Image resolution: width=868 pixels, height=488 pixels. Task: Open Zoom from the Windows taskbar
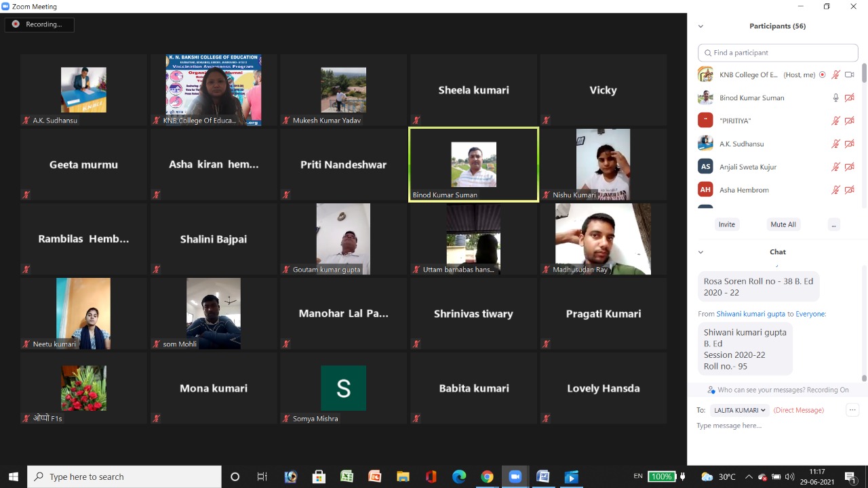515,476
